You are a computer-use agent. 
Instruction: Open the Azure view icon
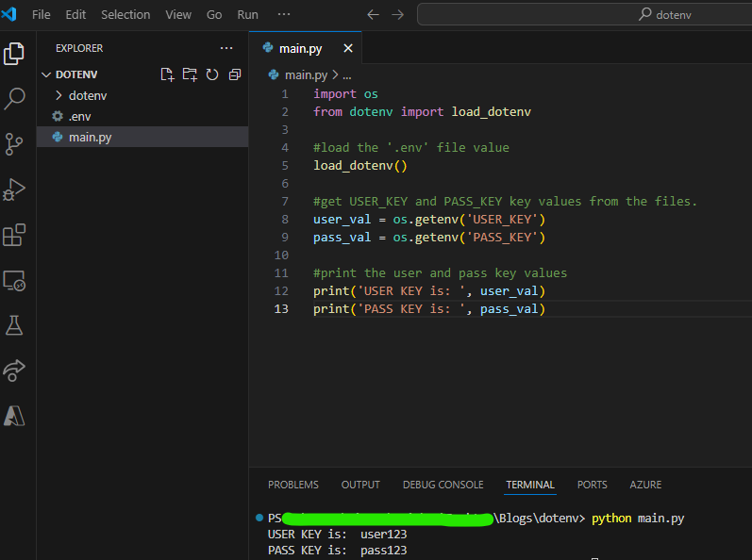point(14,416)
